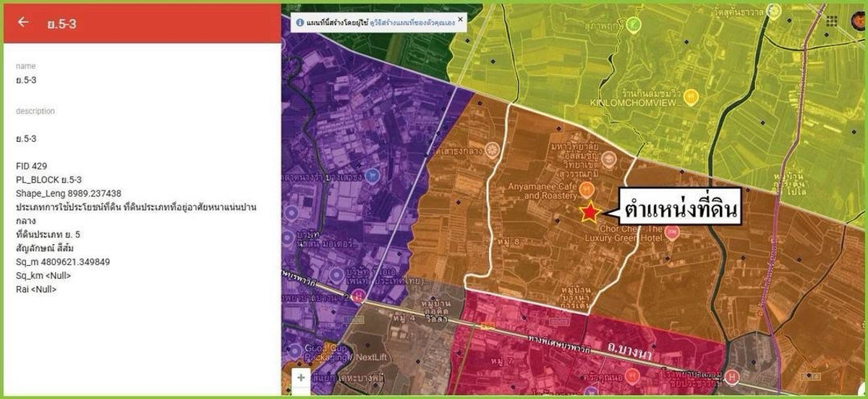
Task: Zoom in with the plus button
Action: coord(301,377)
